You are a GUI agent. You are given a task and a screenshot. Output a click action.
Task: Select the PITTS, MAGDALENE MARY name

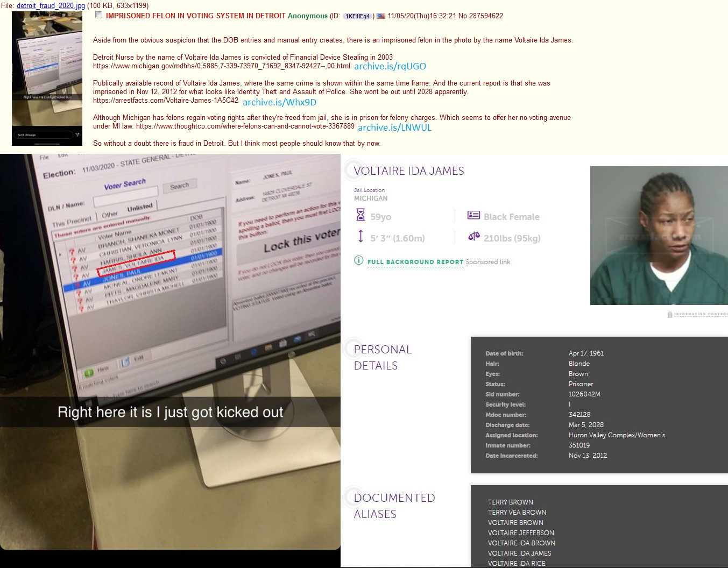140,286
